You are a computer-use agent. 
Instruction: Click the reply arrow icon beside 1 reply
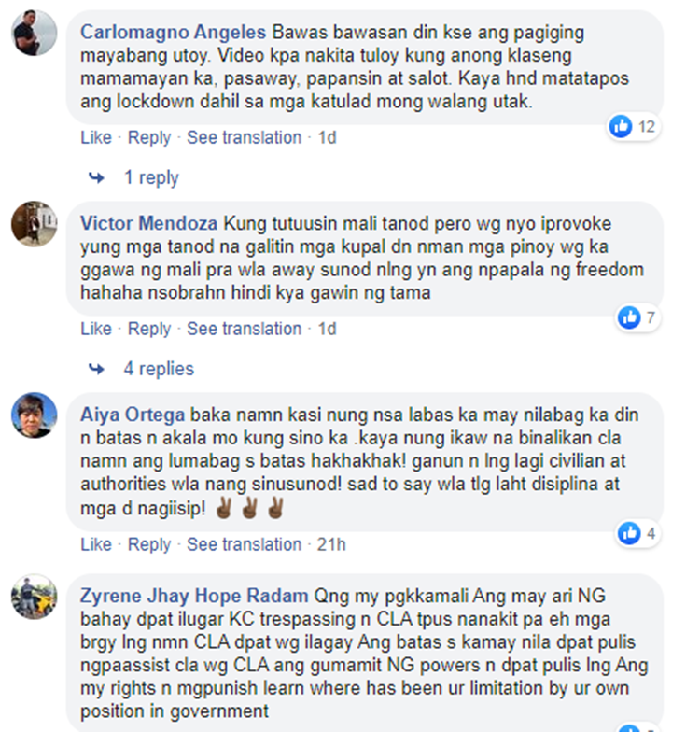coord(97,177)
